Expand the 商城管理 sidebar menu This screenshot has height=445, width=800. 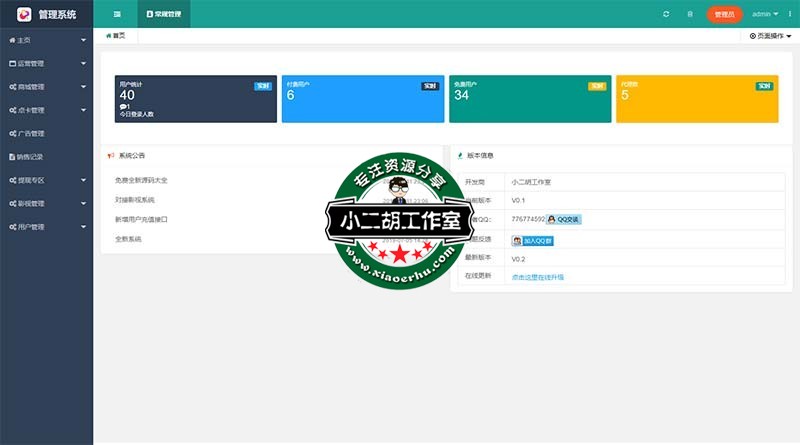click(46, 87)
